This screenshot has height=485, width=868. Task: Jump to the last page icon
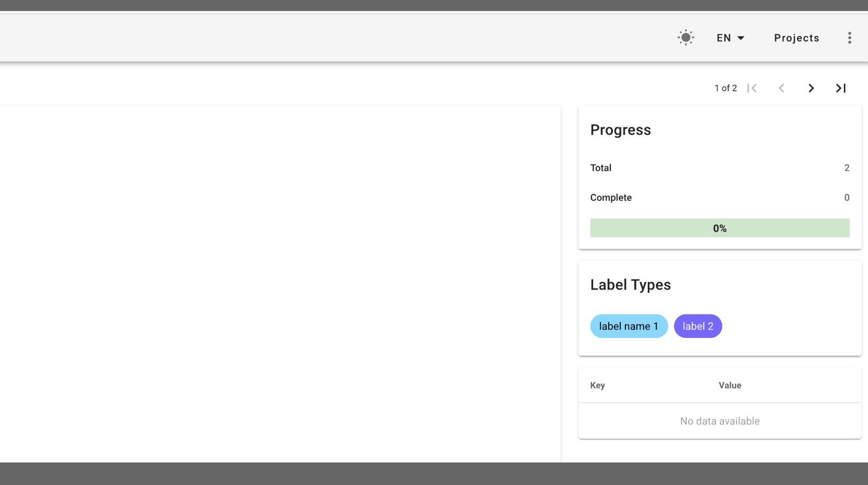pos(840,88)
